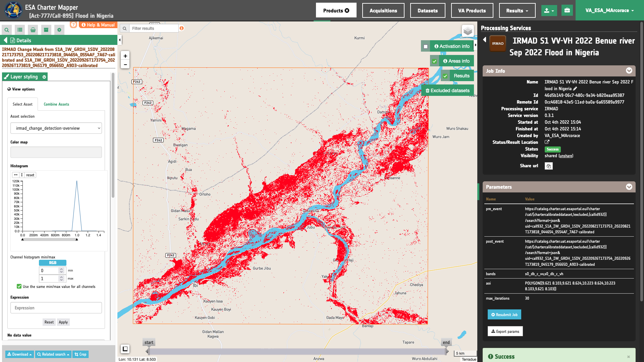This screenshot has width=644, height=362.
Task: Collapse the left panel with the side arrow
Action: tap(120, 40)
